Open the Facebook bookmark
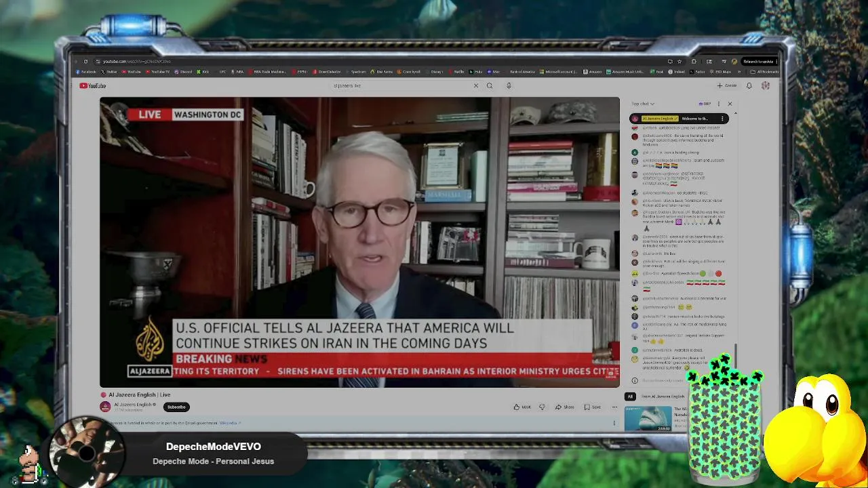This screenshot has height=488, width=868. tap(86, 72)
